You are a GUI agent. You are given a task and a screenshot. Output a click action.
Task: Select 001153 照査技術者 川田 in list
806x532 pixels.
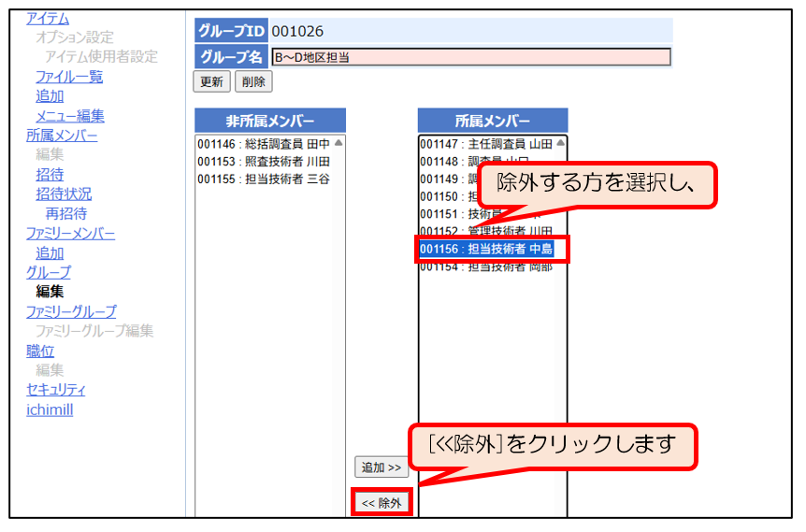[x=263, y=162]
